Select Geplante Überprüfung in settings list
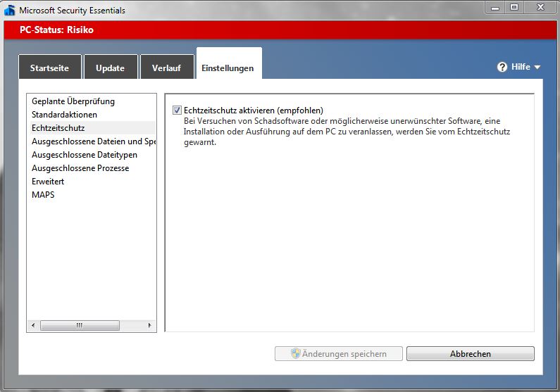560x392 pixels. 92,101
